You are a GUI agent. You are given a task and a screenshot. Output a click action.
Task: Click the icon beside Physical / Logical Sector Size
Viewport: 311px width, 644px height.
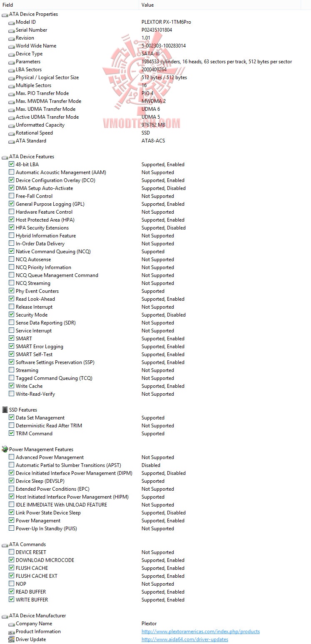click(11, 77)
